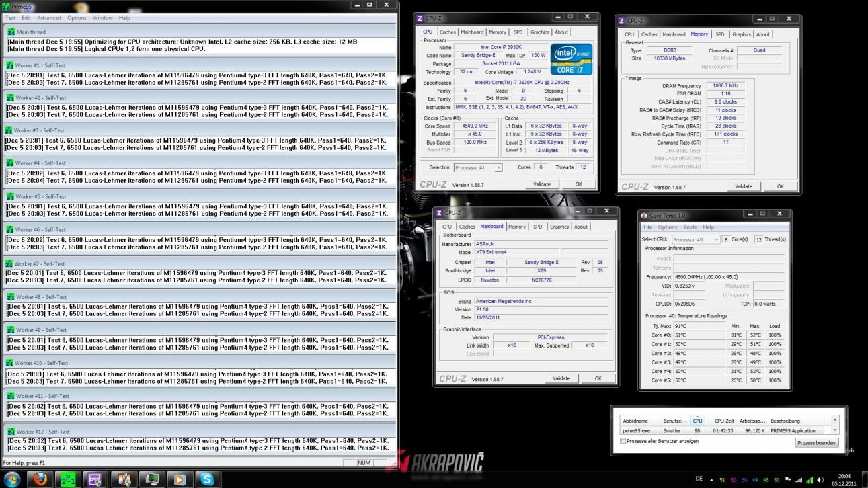Open the Select CPU dropdown in Core Temp
The width and height of the screenshot is (868, 488).
tap(696, 239)
